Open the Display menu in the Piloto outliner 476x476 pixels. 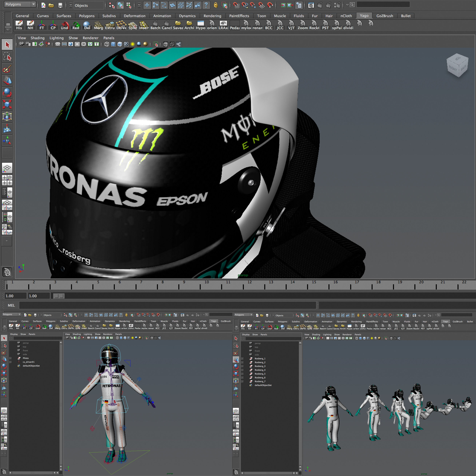pyautogui.click(x=14, y=334)
